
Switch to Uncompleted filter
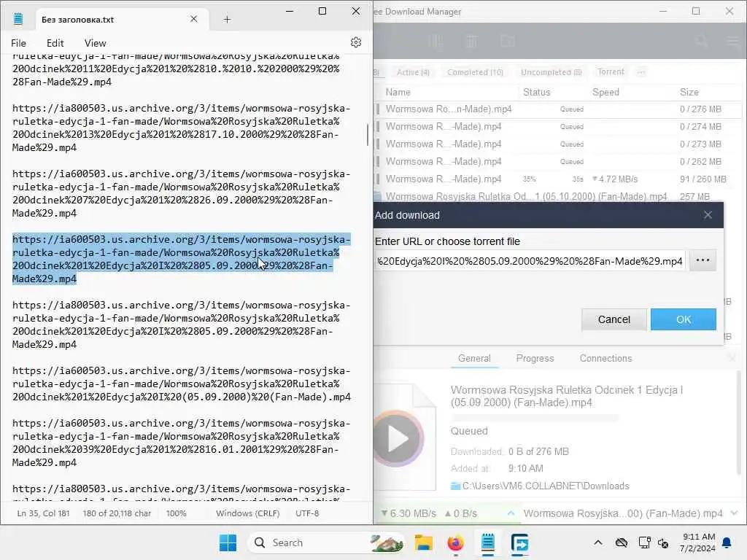(551, 72)
